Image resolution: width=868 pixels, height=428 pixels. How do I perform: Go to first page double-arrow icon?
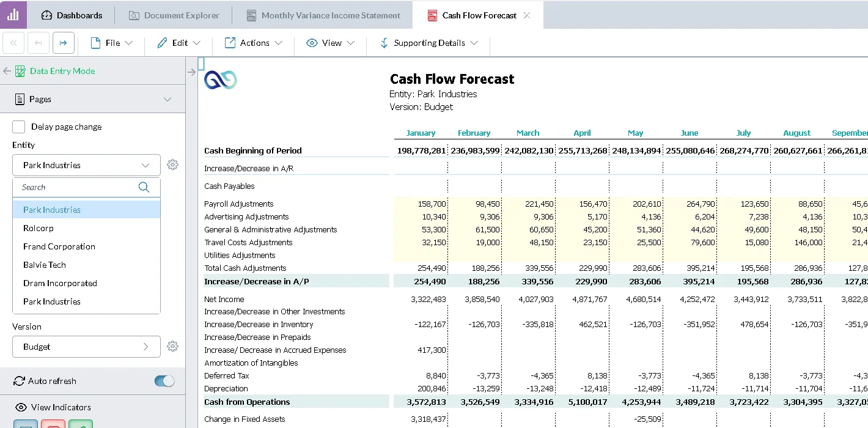[x=14, y=43]
